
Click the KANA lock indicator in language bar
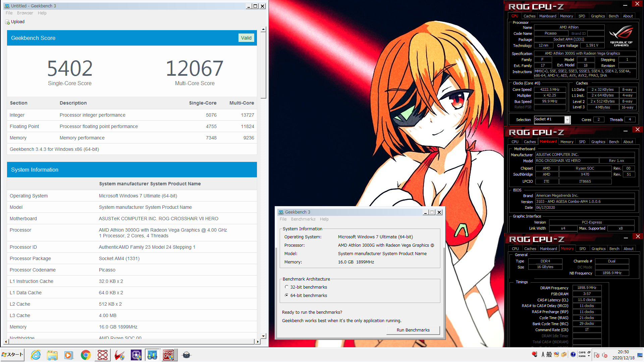(x=582, y=356)
